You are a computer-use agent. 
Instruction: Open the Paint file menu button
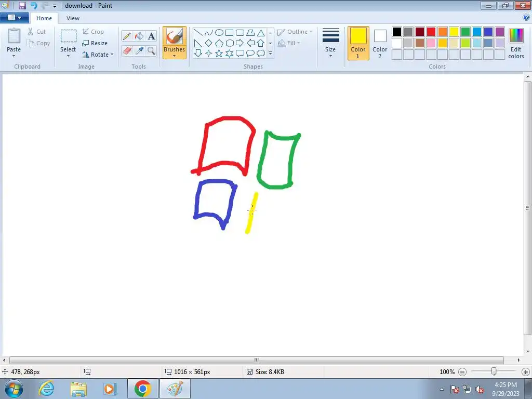(14, 18)
